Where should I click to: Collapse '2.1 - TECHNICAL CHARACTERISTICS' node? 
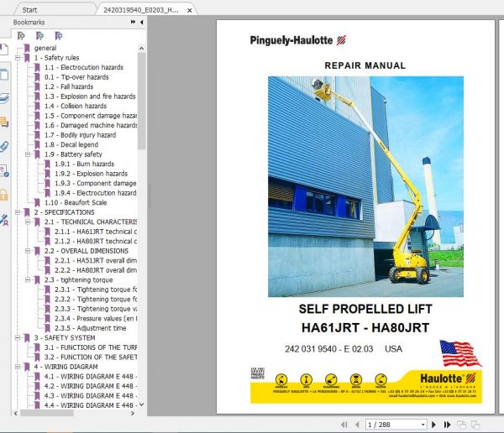[28, 222]
